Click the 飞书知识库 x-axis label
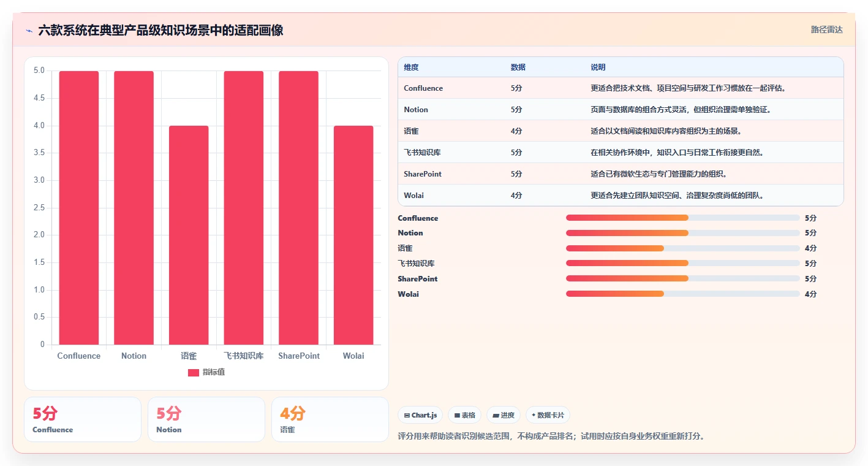Image resolution: width=868 pixels, height=466 pixels. click(x=244, y=356)
